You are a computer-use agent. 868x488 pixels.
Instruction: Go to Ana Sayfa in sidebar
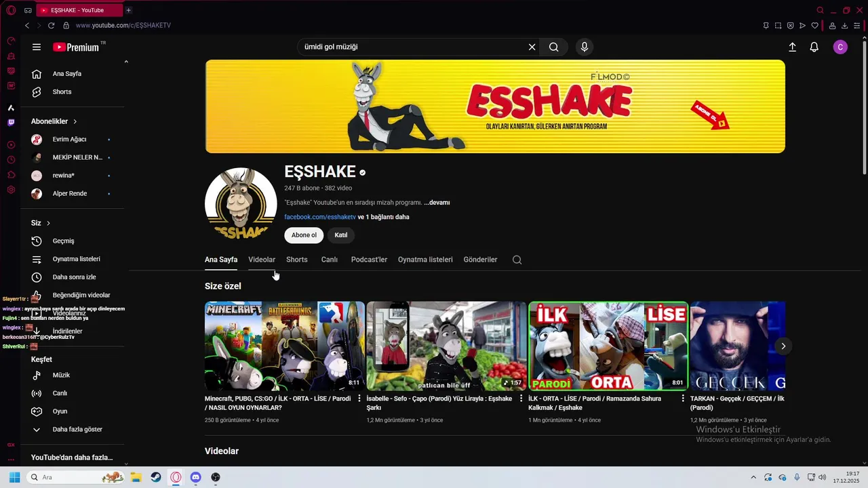point(73,74)
